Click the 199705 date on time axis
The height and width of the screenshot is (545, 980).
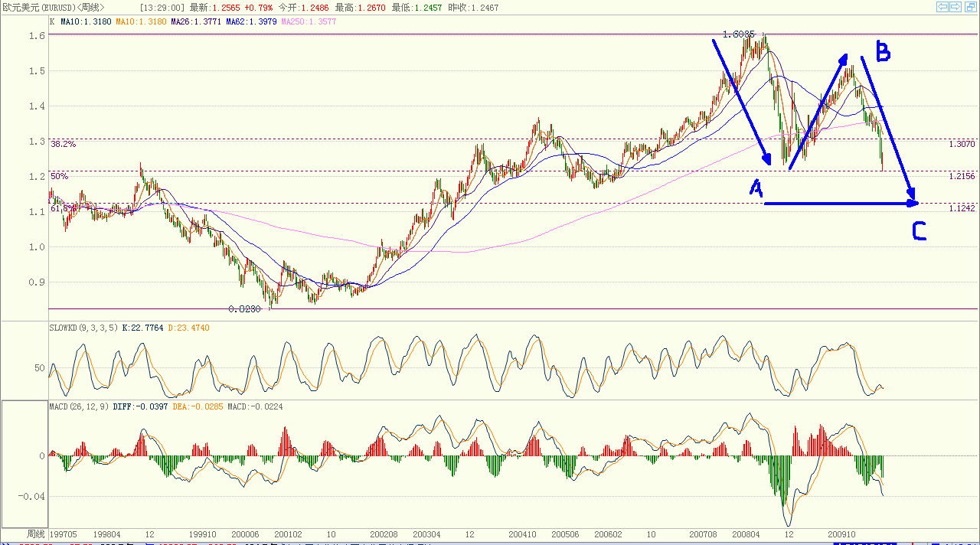click(64, 534)
